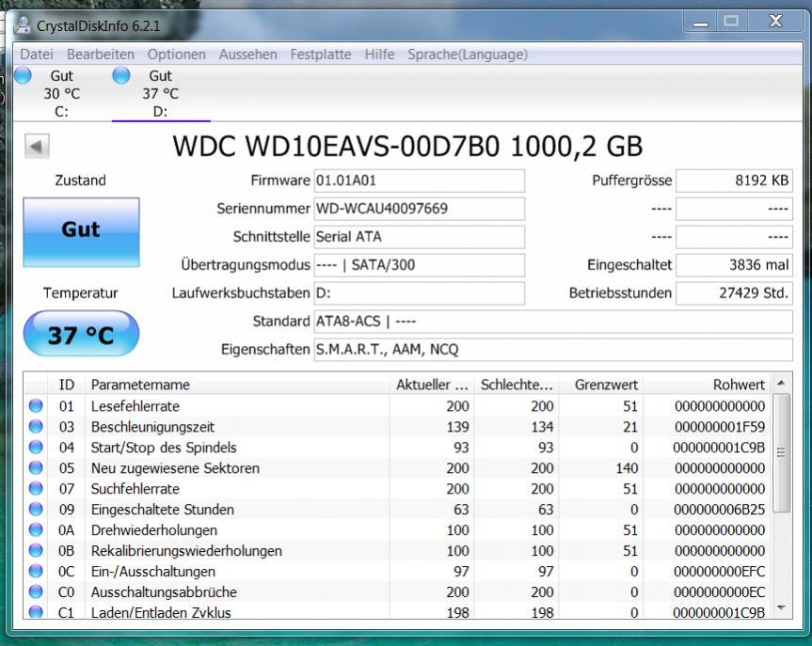Click status orb for Ein-/Ausschaltungen row

tap(36, 572)
